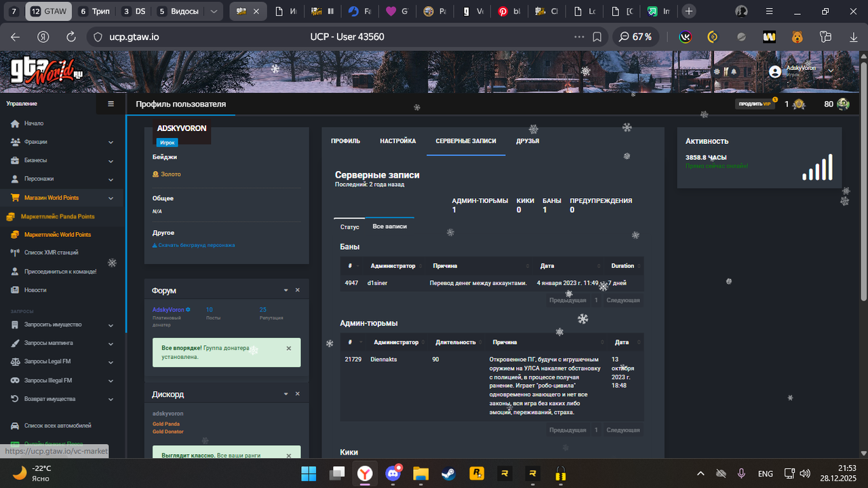
Task: Click the ПРОДЛИТЬ VIP button
Action: (x=755, y=104)
